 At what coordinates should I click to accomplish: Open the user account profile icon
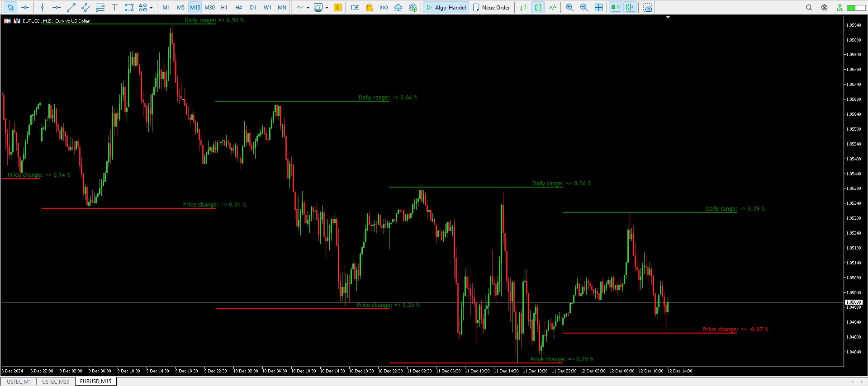824,7
